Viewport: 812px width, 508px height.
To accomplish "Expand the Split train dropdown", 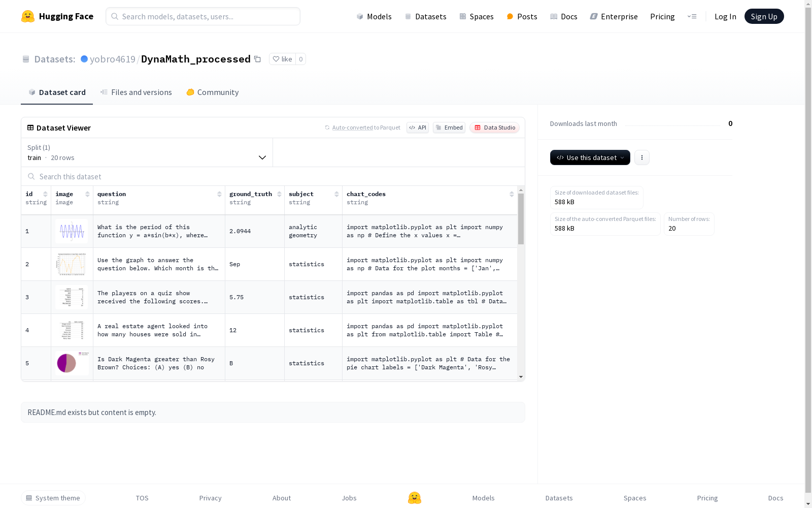I will click(147, 152).
